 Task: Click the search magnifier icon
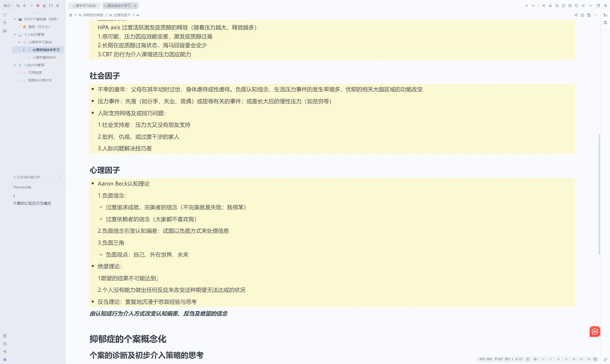(x=577, y=6)
